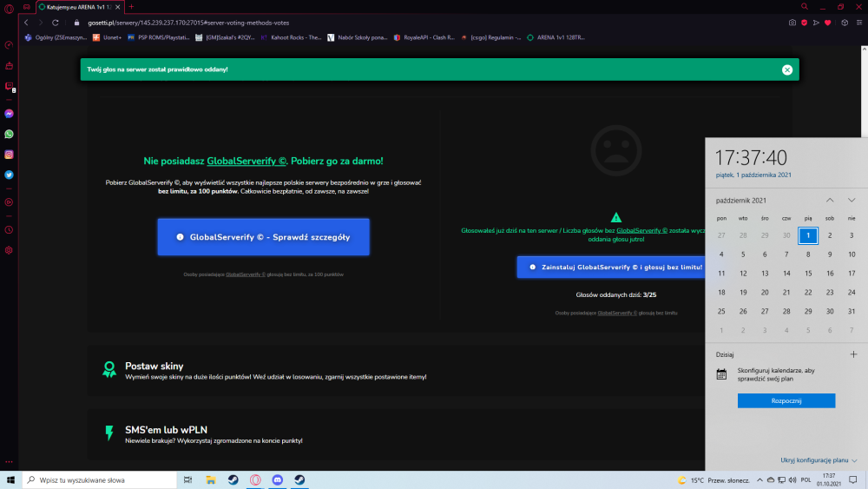
Task: Expand październik 2021 month header
Action: pyautogui.click(x=740, y=201)
